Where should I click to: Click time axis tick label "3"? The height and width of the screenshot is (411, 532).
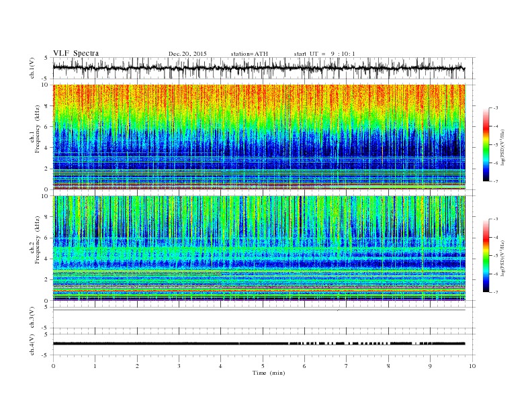pos(179,366)
